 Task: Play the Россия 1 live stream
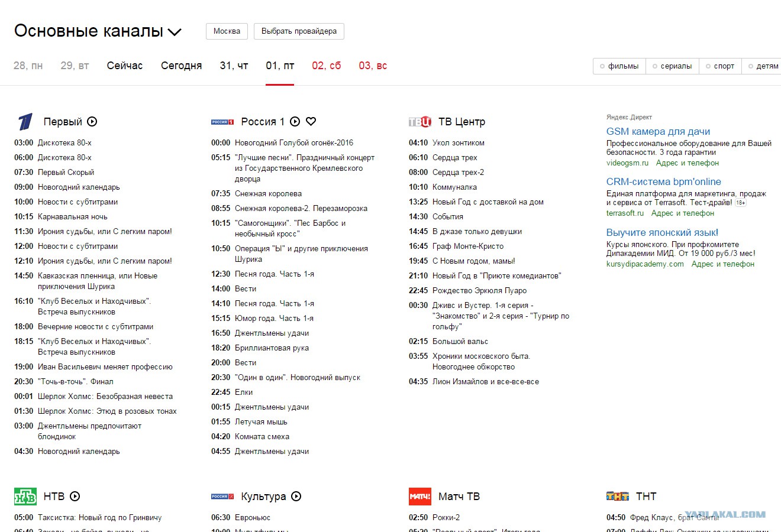(295, 122)
